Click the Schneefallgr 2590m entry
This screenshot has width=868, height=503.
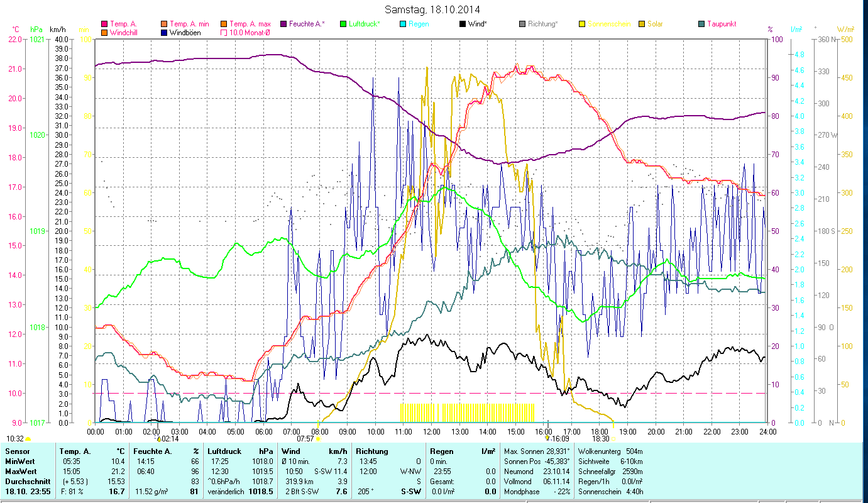(610, 472)
